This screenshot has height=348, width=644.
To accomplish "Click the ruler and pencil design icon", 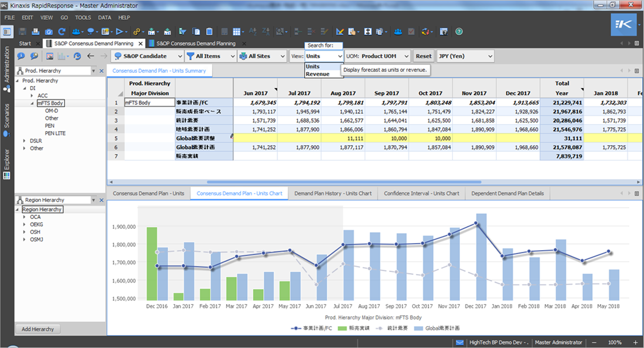I will point(340,31).
